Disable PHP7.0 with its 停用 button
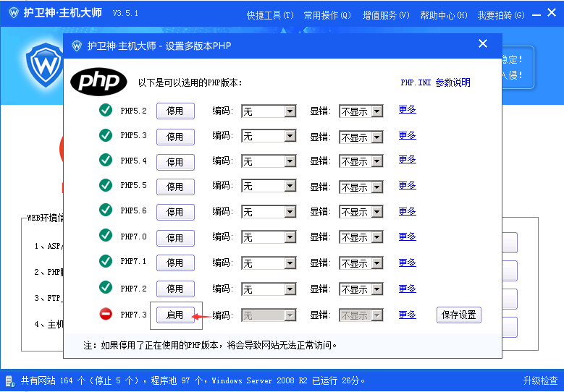This screenshot has height=392, width=564. coord(175,238)
